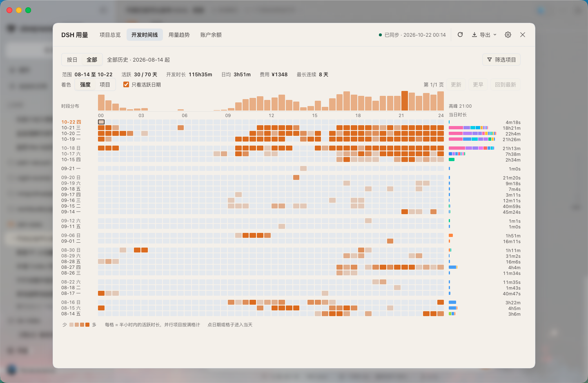Click the 10-19 一 date label
Screen dimensions: 588x383
[x=71, y=139]
